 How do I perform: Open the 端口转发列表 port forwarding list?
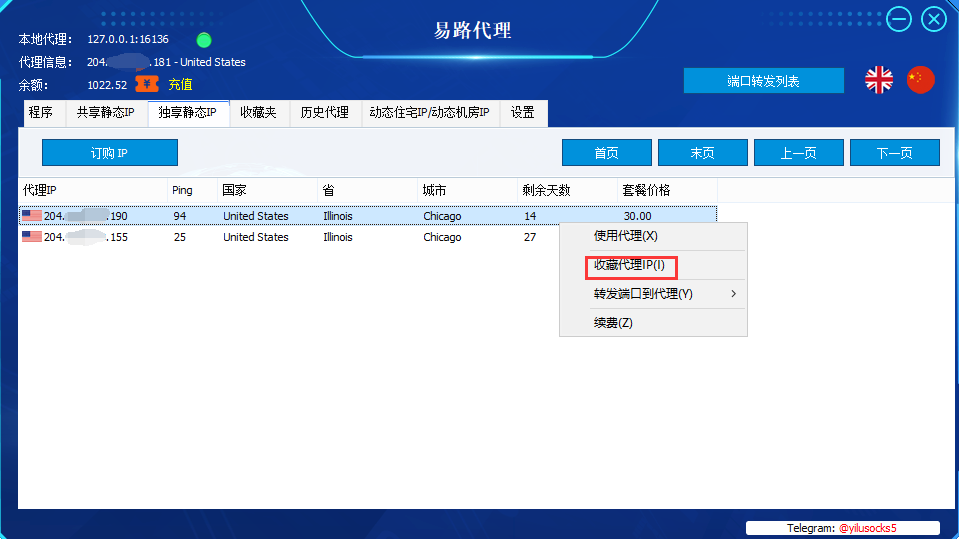[x=763, y=81]
